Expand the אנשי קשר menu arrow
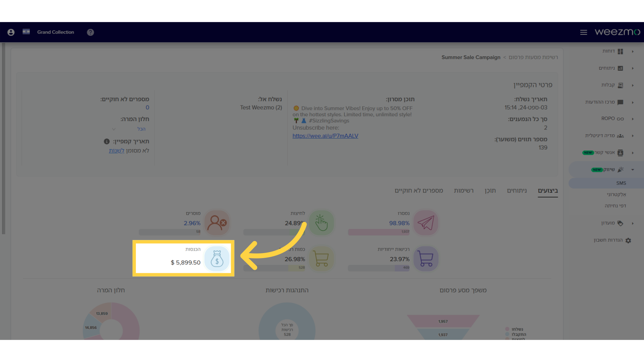 [x=633, y=153]
